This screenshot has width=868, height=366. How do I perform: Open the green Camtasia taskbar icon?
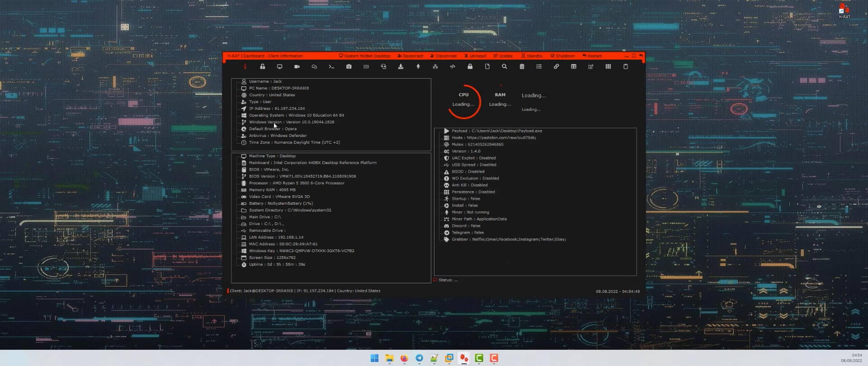[x=479, y=358]
